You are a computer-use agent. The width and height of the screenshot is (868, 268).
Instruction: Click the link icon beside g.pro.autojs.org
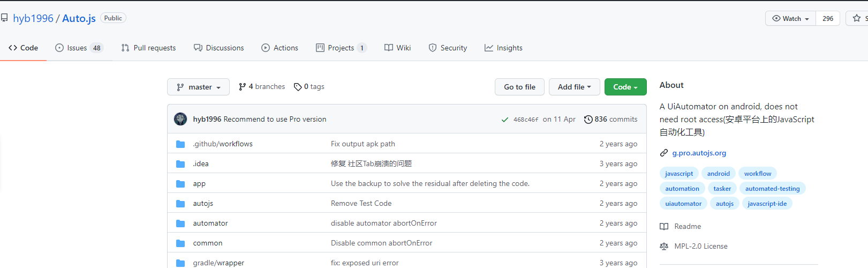pos(664,153)
